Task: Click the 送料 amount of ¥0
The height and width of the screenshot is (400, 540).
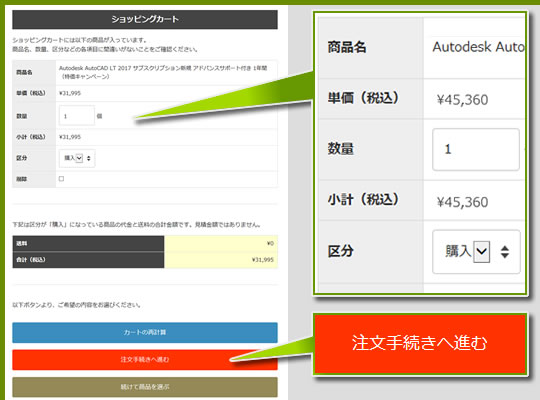Action: 270,243
